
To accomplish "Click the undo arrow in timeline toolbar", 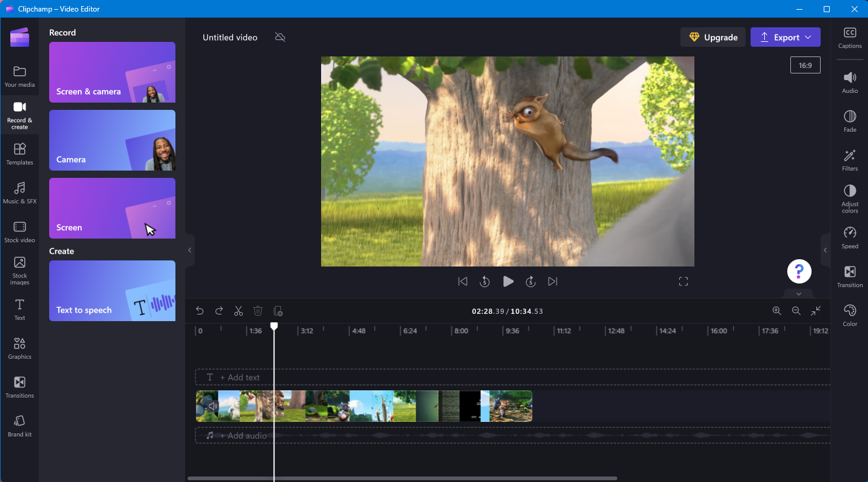I will 200,311.
